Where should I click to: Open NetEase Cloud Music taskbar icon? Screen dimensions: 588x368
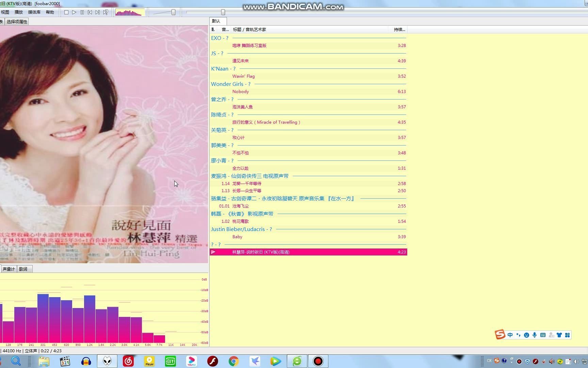128,361
